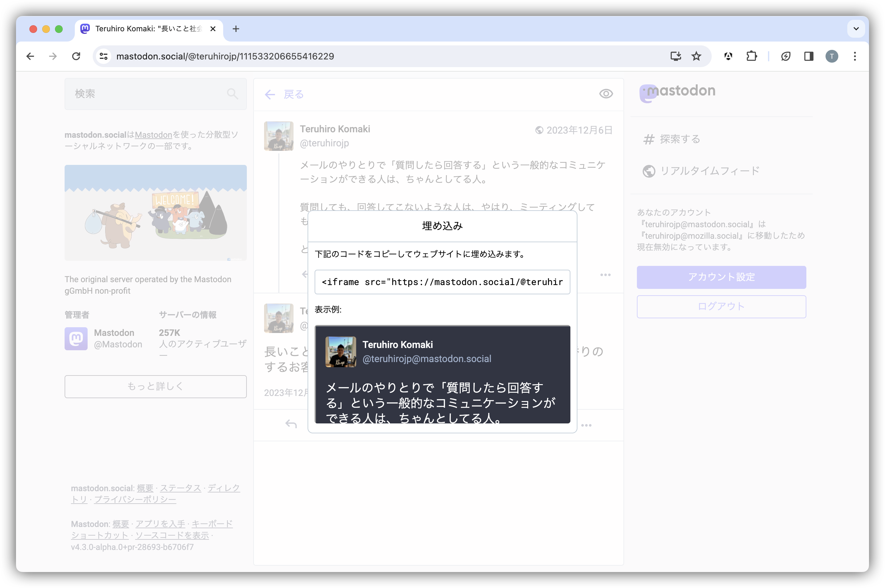This screenshot has height=588, width=885.
Task: Click the search magnifier icon
Action: (x=232, y=94)
